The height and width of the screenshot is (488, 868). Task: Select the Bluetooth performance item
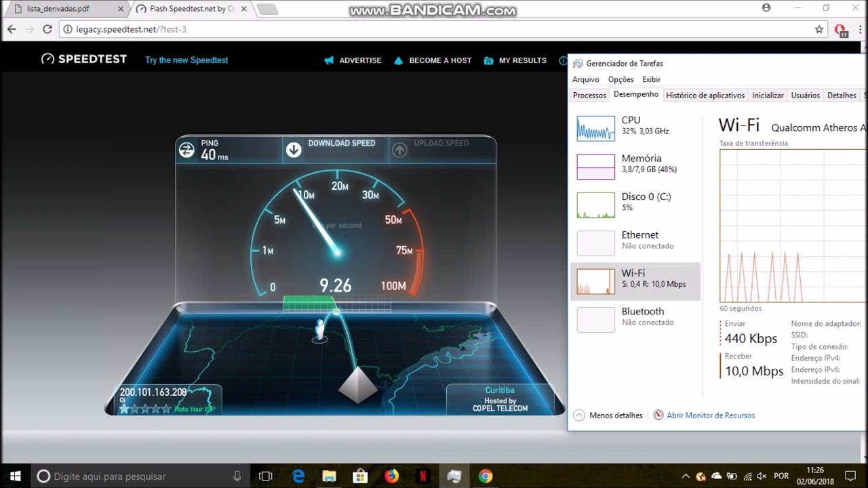point(635,319)
